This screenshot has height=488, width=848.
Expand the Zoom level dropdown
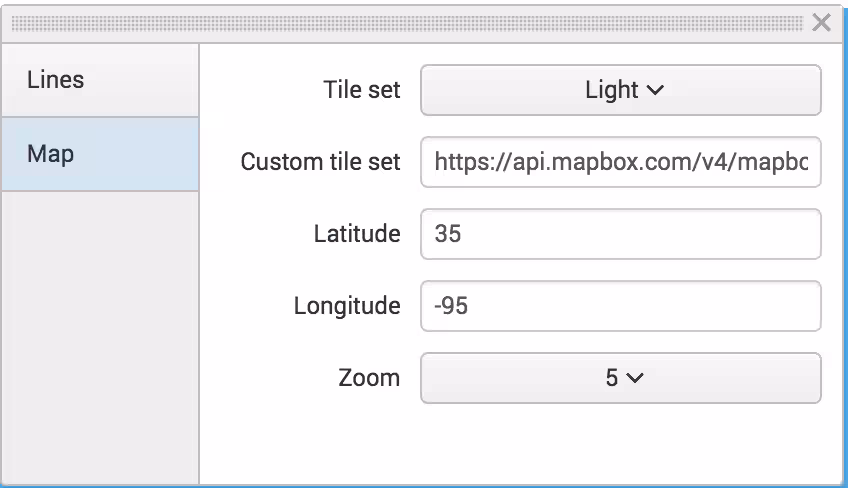tap(620, 378)
